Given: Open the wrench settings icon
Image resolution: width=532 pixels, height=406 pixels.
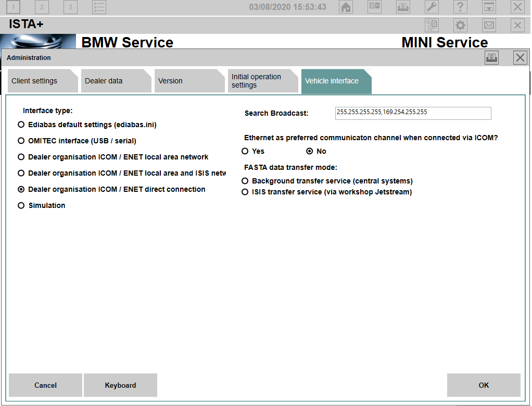Looking at the screenshot, I should tap(432, 7).
